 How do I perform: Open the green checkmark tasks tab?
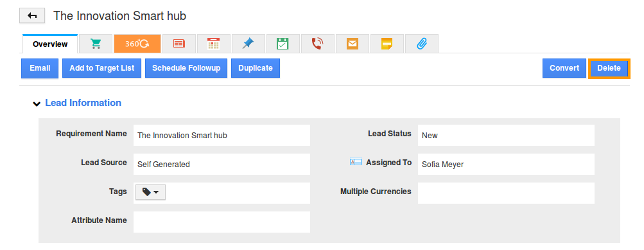click(x=283, y=44)
